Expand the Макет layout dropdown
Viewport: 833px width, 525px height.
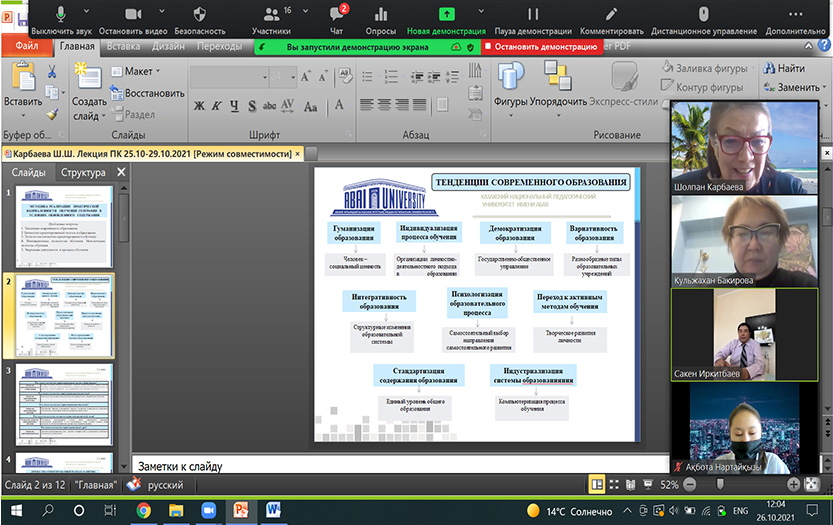(138, 72)
